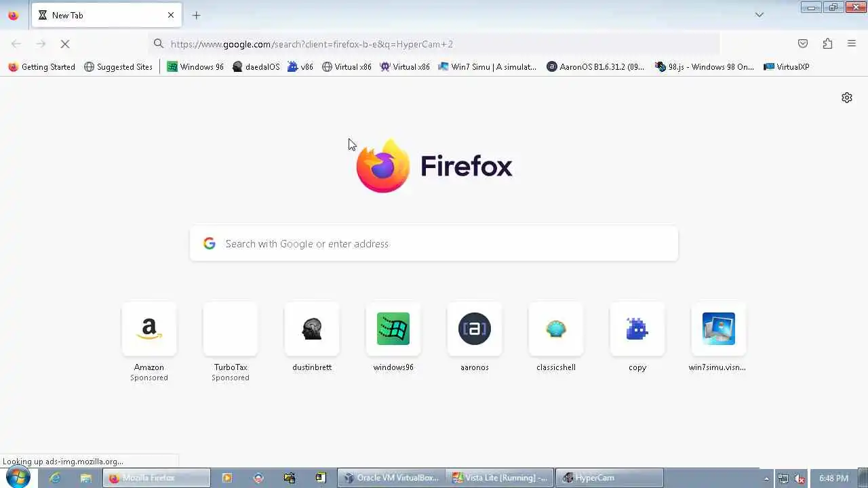The image size is (868, 488).
Task: Switch to Vista Lite [Running] taskbar button
Action: click(x=500, y=478)
